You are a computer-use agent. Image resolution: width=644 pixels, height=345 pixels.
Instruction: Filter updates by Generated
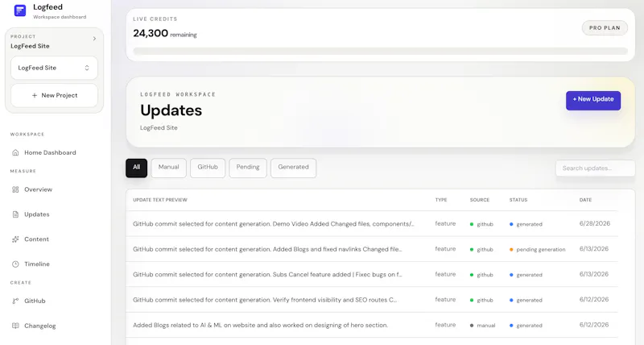coord(293,168)
